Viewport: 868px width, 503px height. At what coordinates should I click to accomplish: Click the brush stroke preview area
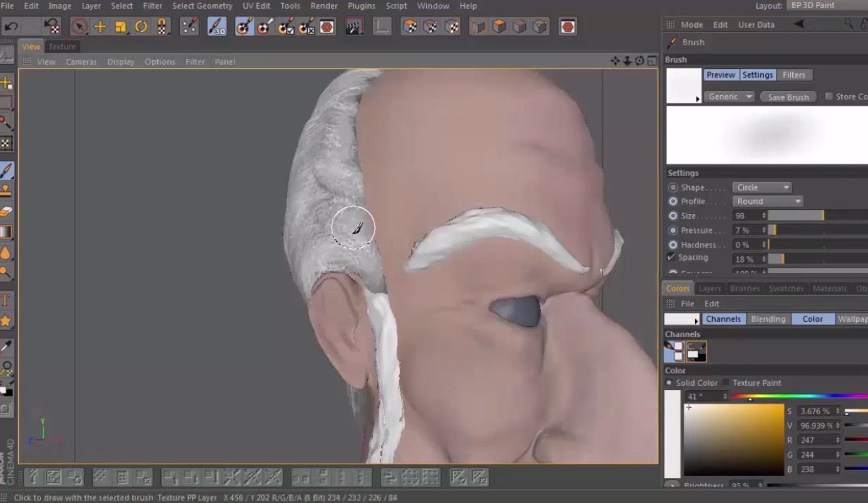point(767,135)
